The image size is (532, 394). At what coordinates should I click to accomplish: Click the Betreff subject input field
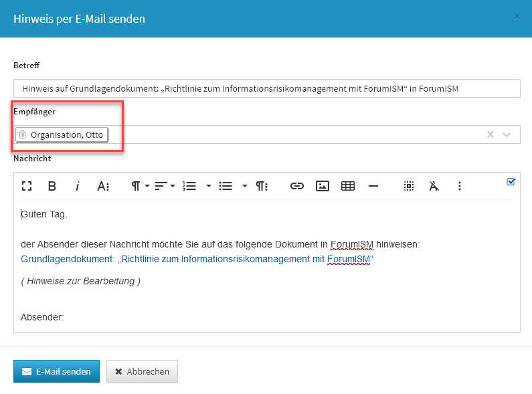click(x=266, y=88)
